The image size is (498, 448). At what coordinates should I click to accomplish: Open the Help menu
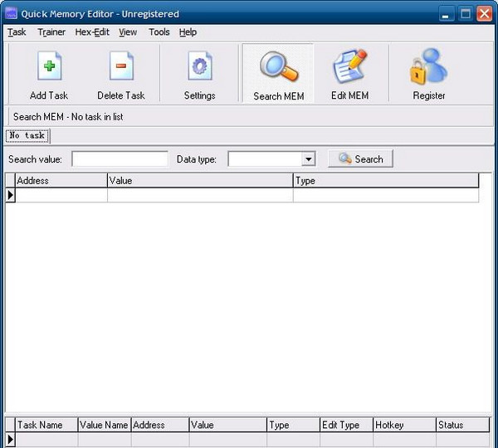[188, 32]
